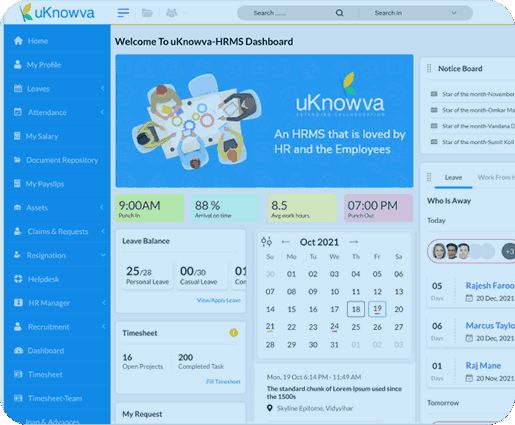Click the Home icon in sidebar
Viewport: 515px width, 425px height.
(x=18, y=41)
